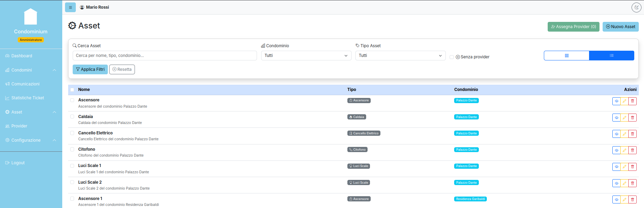This screenshot has height=208, width=644.
Task: Toggle the sidebar hamburger menu button
Action: point(70,7)
